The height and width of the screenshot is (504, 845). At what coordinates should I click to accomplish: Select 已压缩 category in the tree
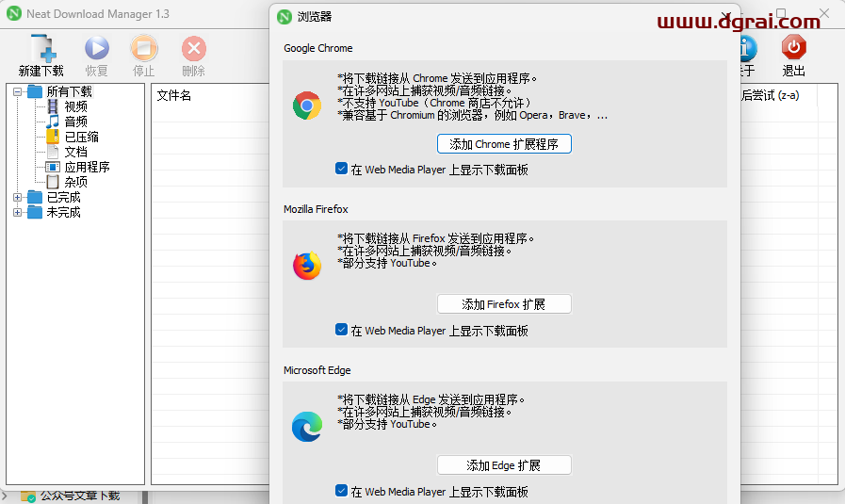pyautogui.click(x=81, y=137)
